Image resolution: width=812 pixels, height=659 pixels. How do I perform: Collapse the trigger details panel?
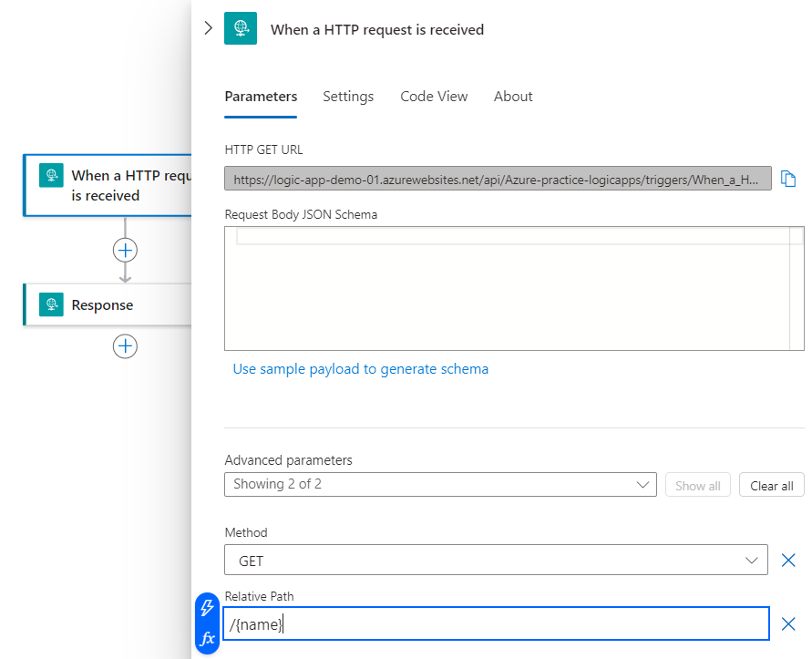click(x=208, y=28)
